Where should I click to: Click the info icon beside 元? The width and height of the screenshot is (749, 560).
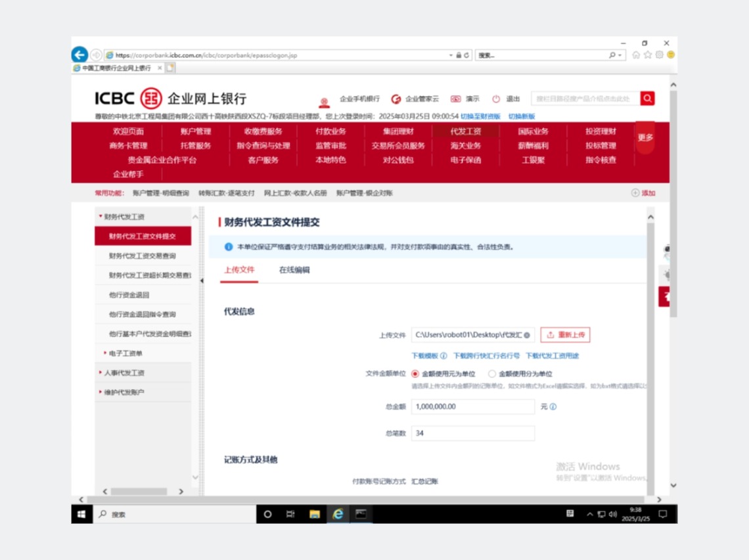pos(553,407)
